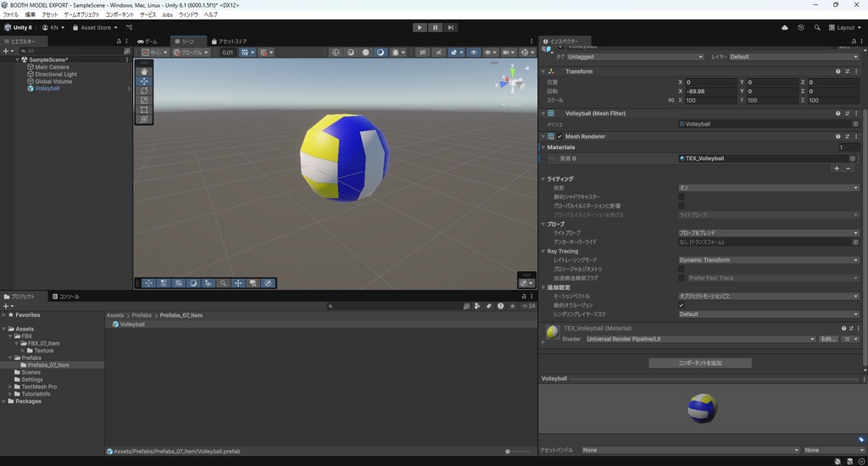
Task: Toggle scene visibility eye icon
Action: [x=473, y=52]
